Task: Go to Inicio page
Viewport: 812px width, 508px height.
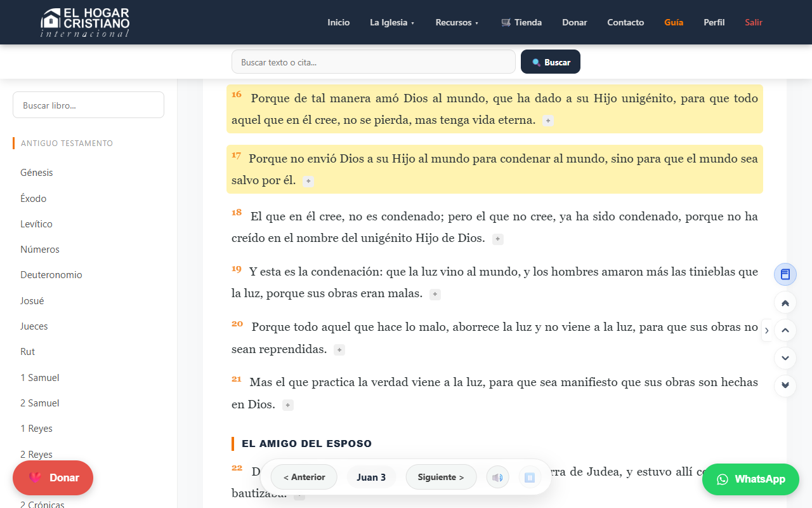Action: pos(339,22)
